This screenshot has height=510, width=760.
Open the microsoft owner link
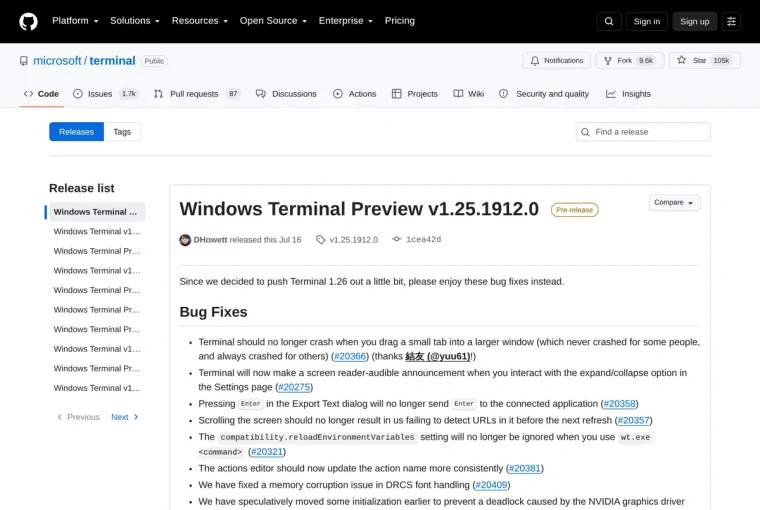click(57, 61)
